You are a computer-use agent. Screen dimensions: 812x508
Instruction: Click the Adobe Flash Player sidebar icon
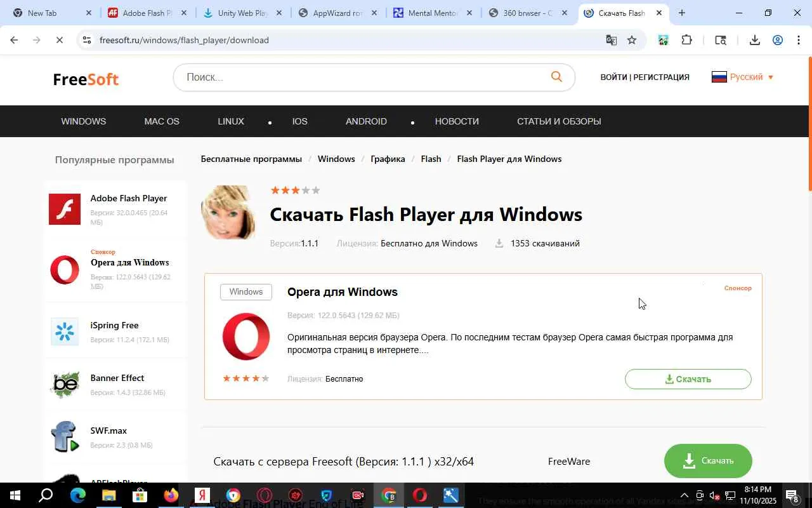tap(65, 209)
